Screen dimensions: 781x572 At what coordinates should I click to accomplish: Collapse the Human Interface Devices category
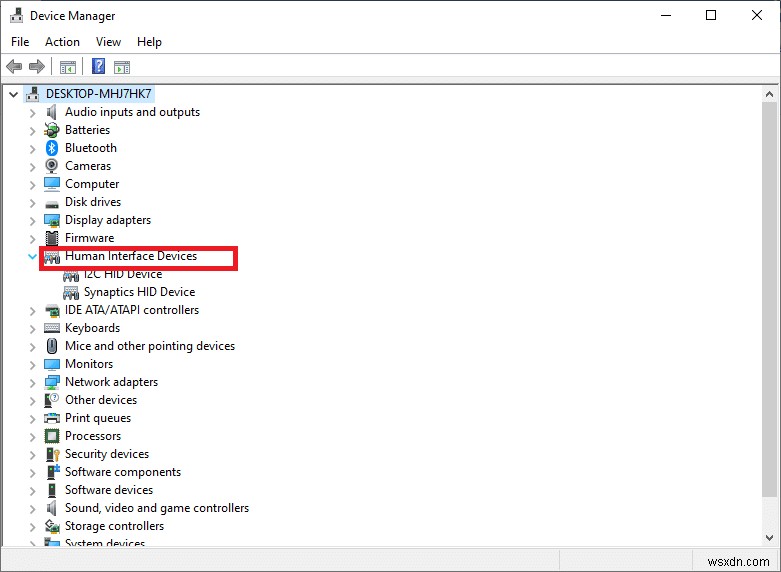point(32,257)
